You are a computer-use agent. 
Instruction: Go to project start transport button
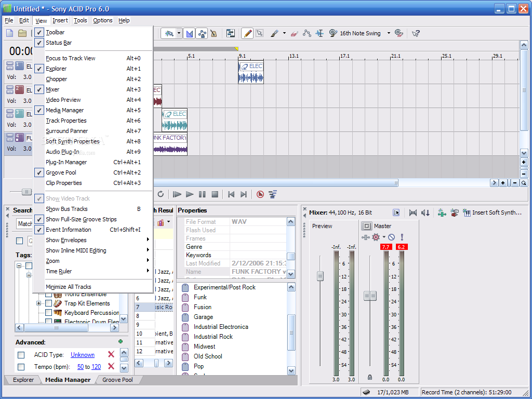[231, 194]
